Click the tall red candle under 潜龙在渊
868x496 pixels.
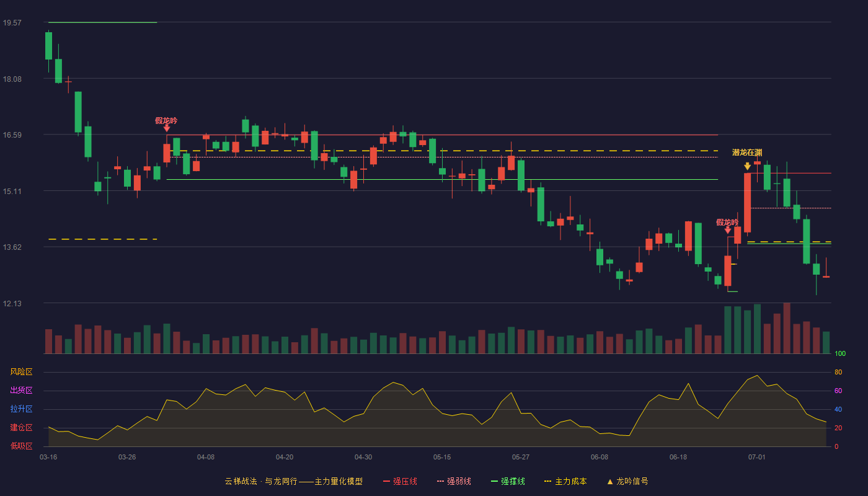click(747, 203)
